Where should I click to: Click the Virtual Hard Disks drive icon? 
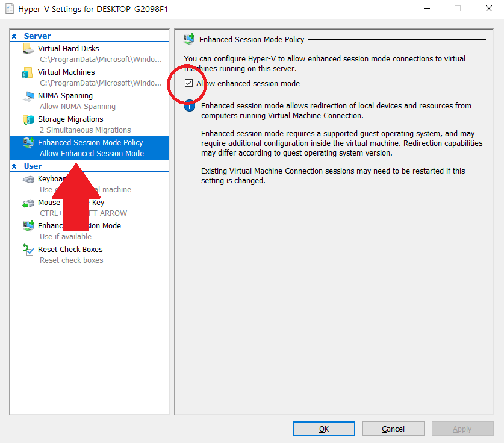28,49
